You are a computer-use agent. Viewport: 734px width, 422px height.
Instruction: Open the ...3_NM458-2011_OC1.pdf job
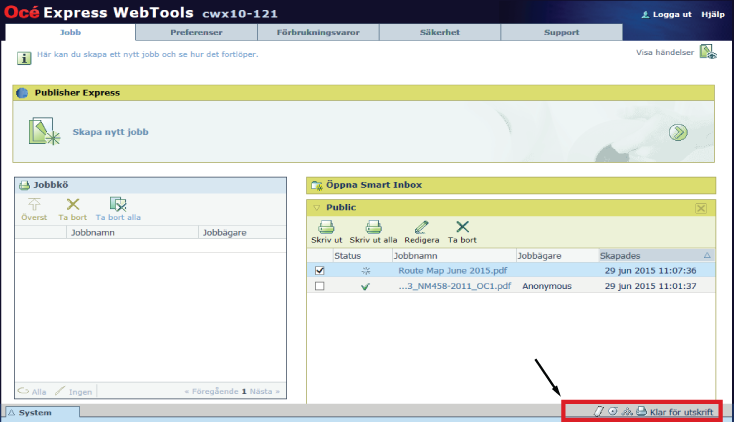455,286
